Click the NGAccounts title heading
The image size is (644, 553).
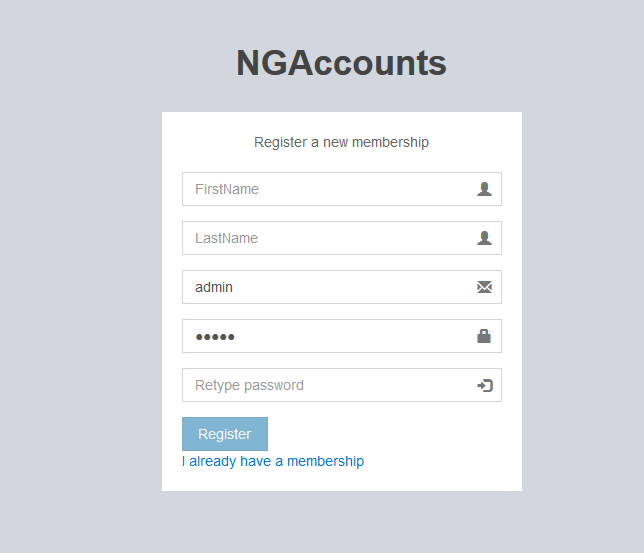341,64
